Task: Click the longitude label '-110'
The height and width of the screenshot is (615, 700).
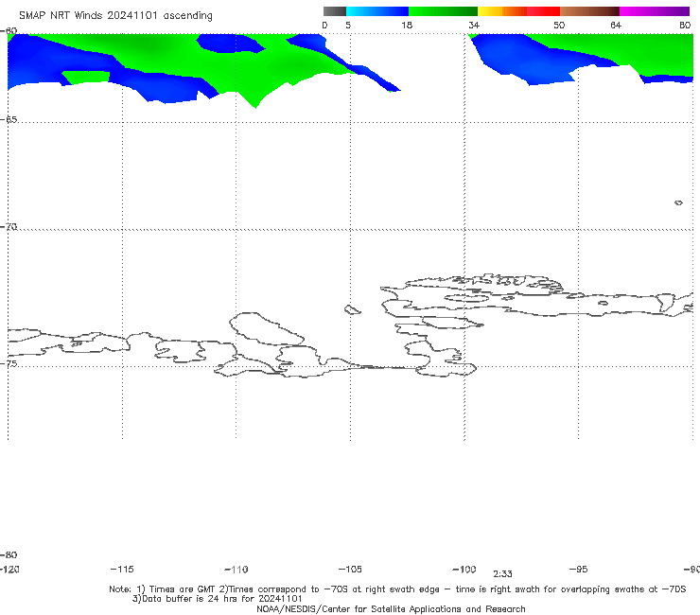Action: coord(236,570)
